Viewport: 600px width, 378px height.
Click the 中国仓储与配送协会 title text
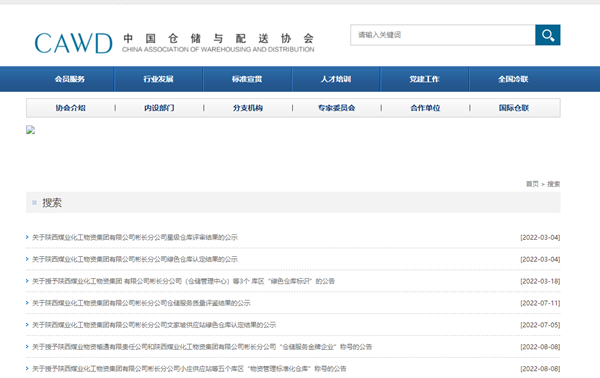point(218,38)
